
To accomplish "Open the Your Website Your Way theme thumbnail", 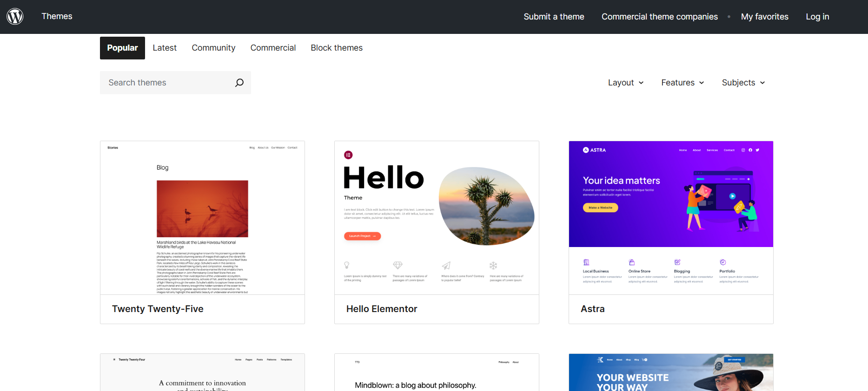I will [x=671, y=372].
